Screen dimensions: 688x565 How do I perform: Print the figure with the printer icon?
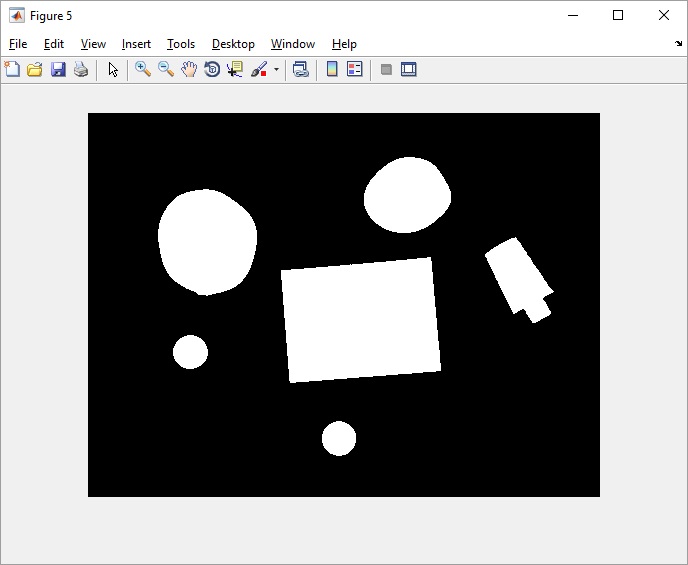[81, 70]
